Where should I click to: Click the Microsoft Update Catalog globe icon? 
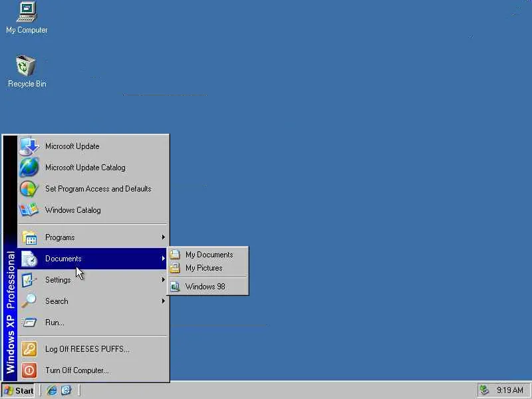29,168
